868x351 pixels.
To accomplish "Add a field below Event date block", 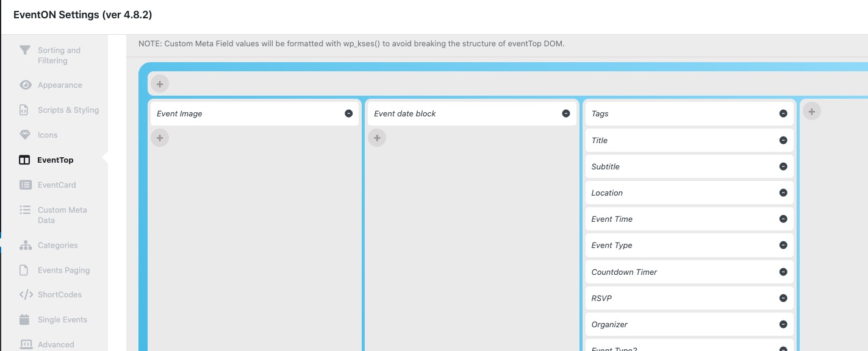I will (x=377, y=138).
